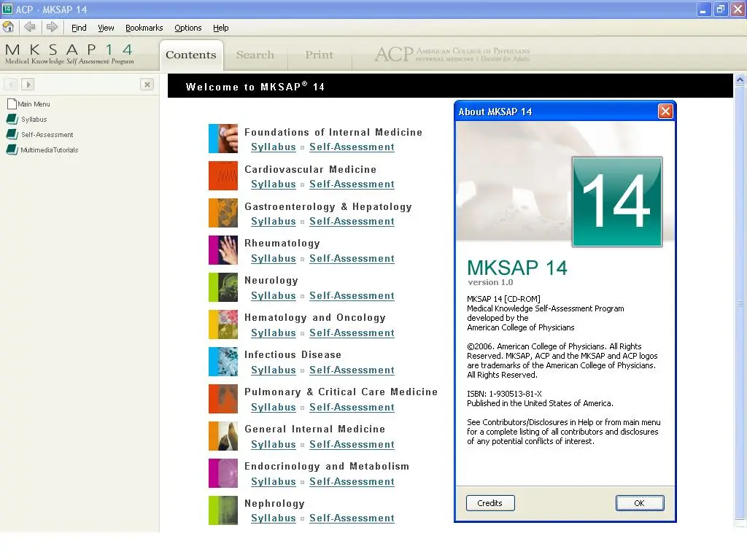Viewport: 747px width, 560px height.
Task: Open the Help menu
Action: click(x=220, y=28)
